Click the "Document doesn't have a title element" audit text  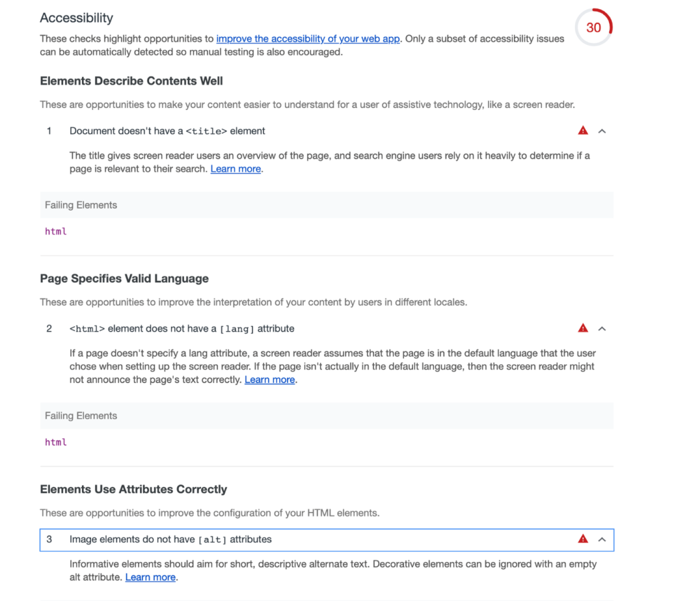point(167,131)
